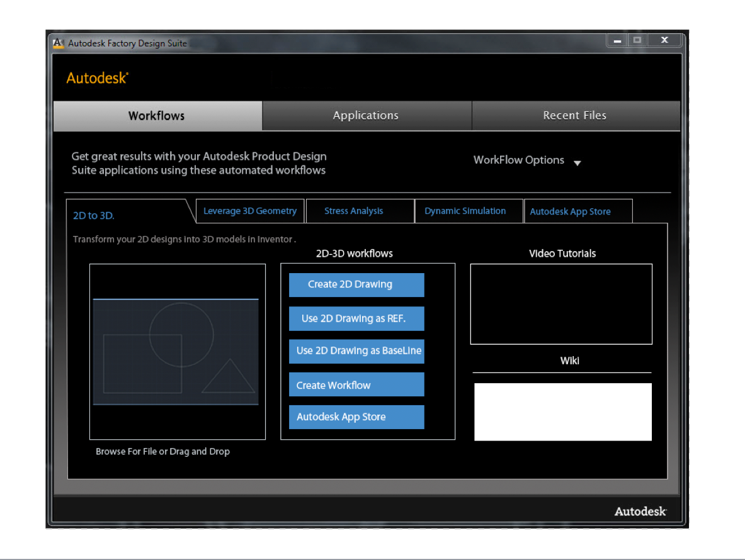745x560 pixels.
Task: Open the Applications tab
Action: [367, 116]
